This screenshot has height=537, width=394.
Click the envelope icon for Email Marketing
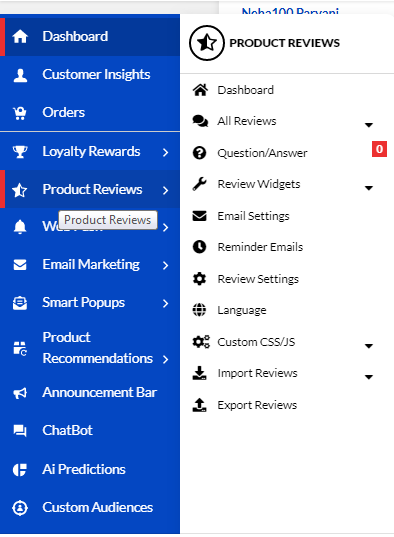coord(20,265)
